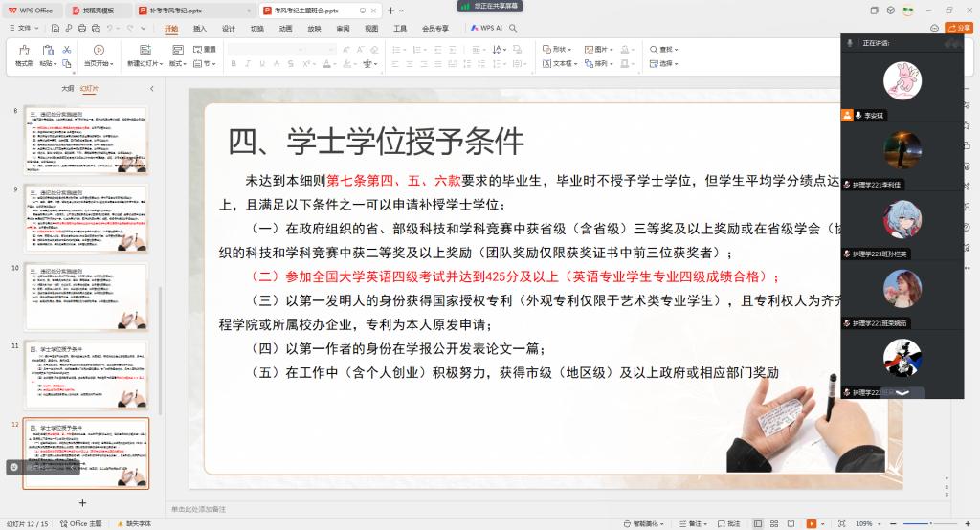Switch to the Outline (大纲) tab

pos(67,88)
